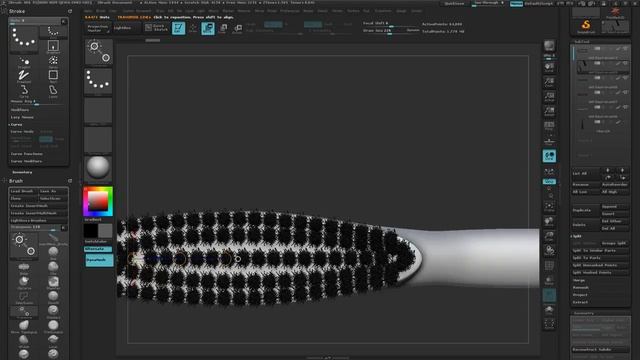
Task: Select the TrimDynamic brush
Action: (x=53, y=327)
